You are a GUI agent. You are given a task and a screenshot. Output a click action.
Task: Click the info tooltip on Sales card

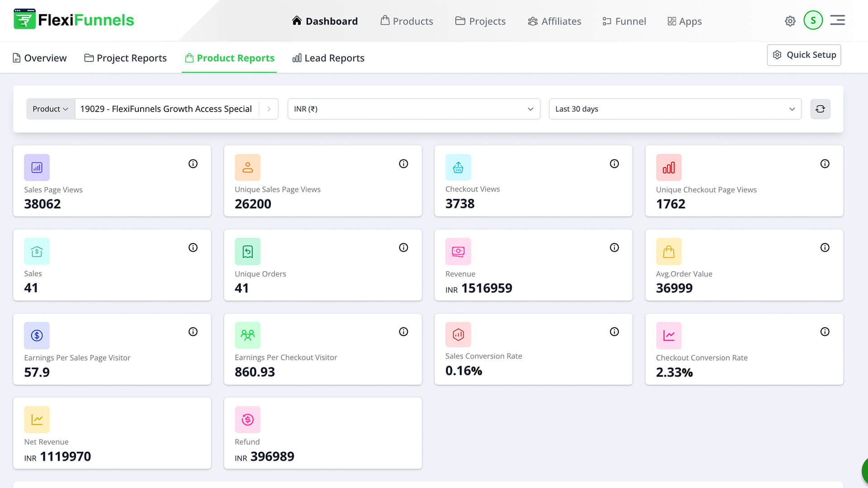coord(193,247)
